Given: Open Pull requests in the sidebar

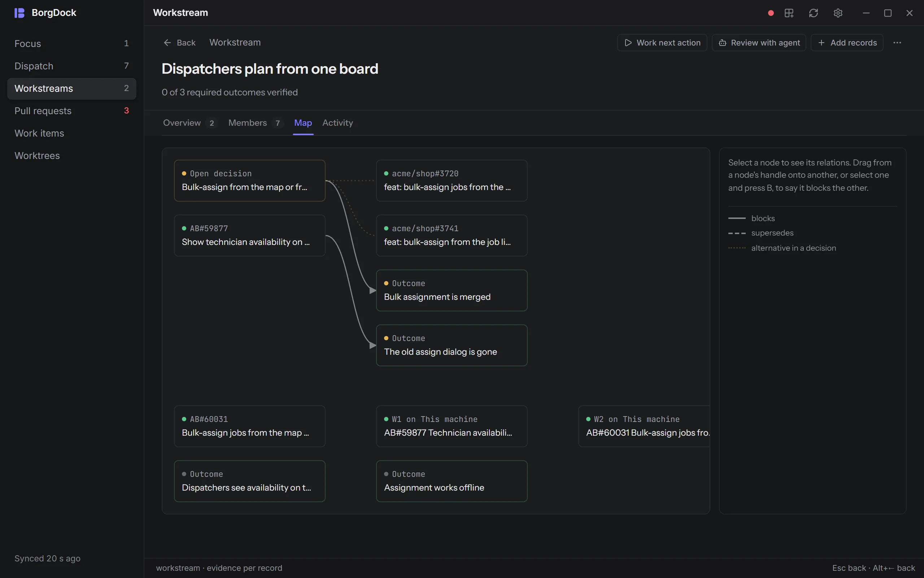Looking at the screenshot, I should 72,111.
